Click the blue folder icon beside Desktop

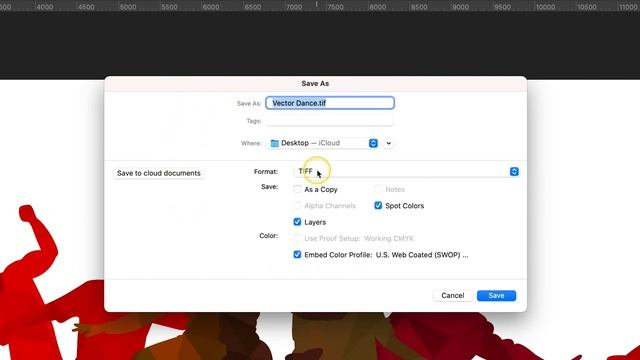[x=275, y=143]
